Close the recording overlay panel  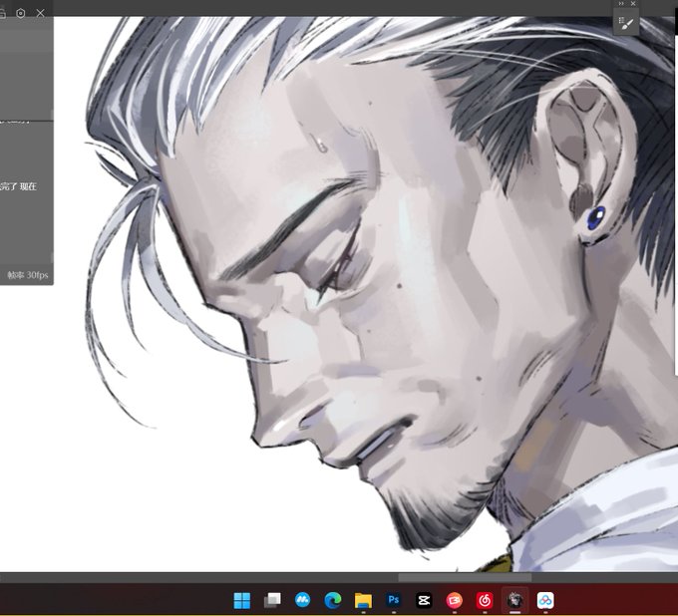click(41, 13)
